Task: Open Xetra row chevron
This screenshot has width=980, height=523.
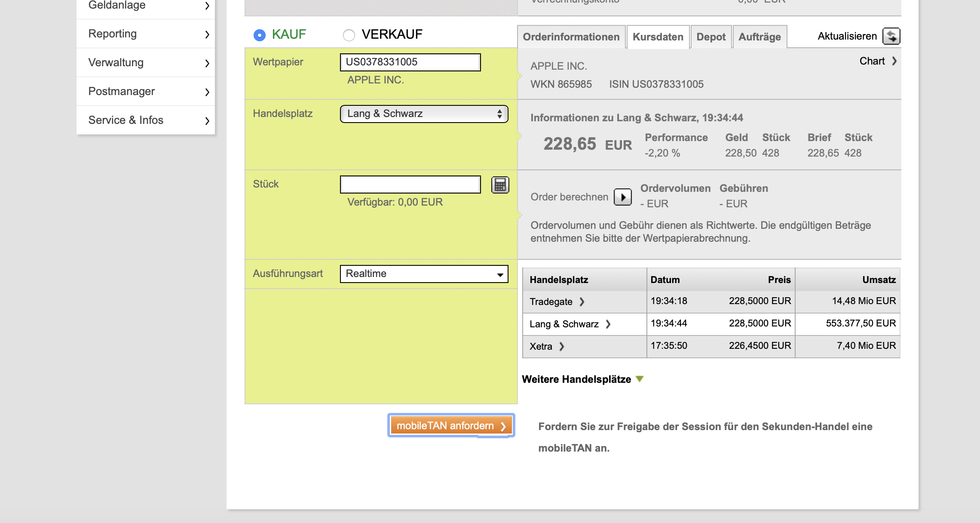Action: (562, 347)
